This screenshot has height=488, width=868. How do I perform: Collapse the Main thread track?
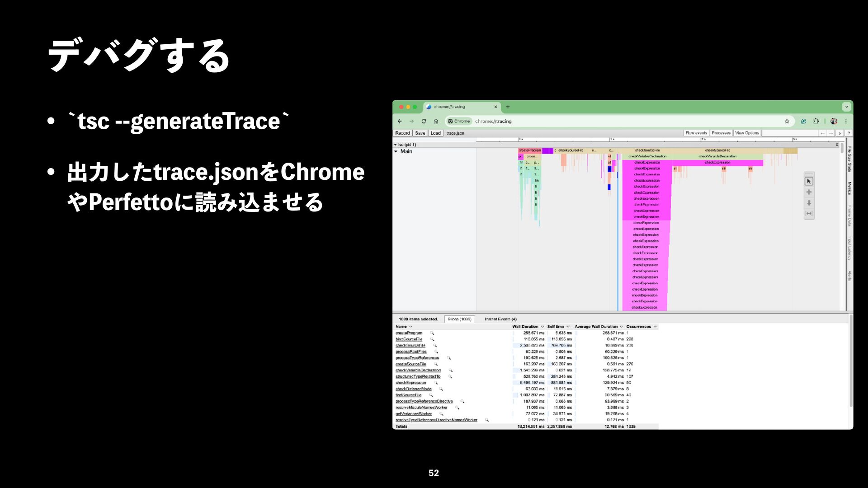point(396,151)
